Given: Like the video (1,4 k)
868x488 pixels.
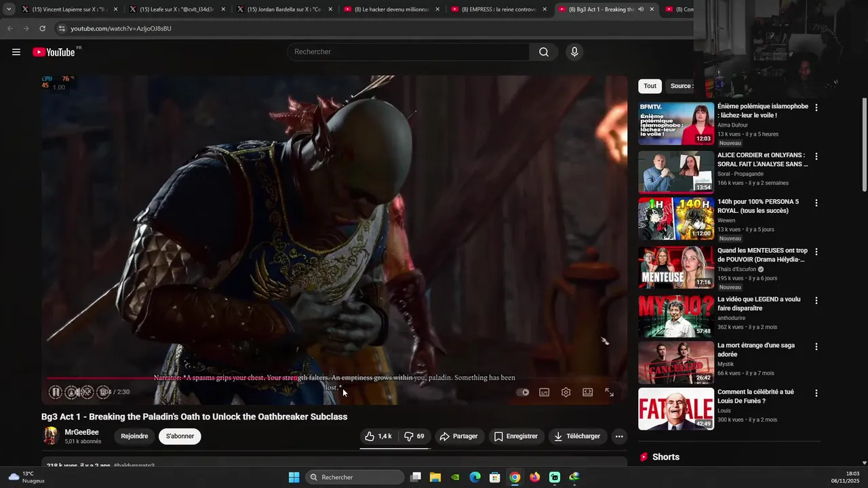Looking at the screenshot, I should pos(378,436).
